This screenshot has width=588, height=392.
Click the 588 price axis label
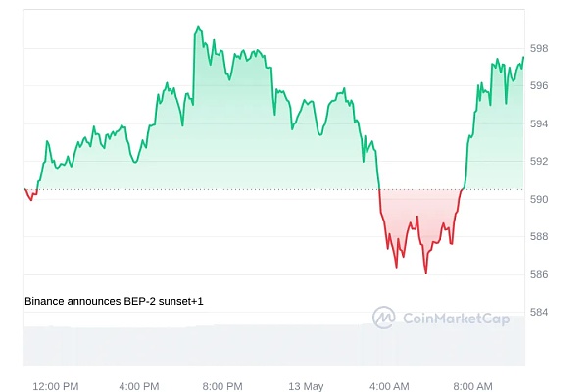pyautogui.click(x=540, y=236)
